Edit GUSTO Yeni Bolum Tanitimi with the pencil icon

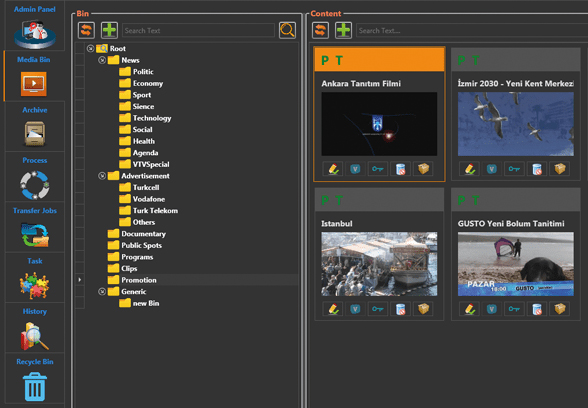tap(469, 309)
